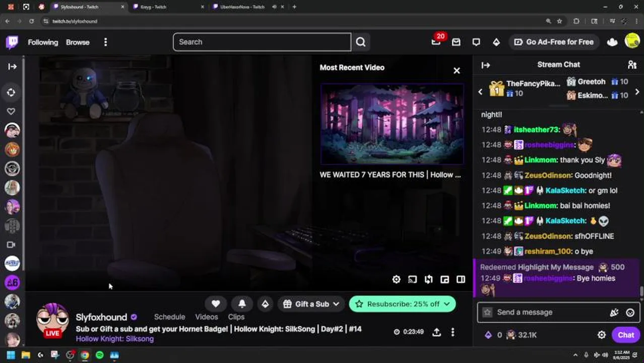Click the Cheer bits icon next to Gift a Sub
Viewport: 644px width, 363px height.
point(265,304)
